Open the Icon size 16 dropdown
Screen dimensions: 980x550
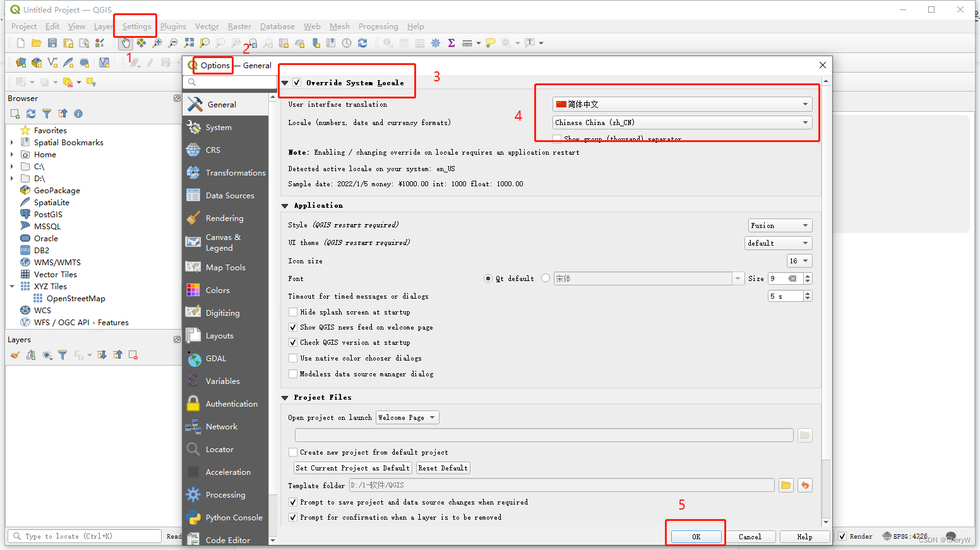799,261
